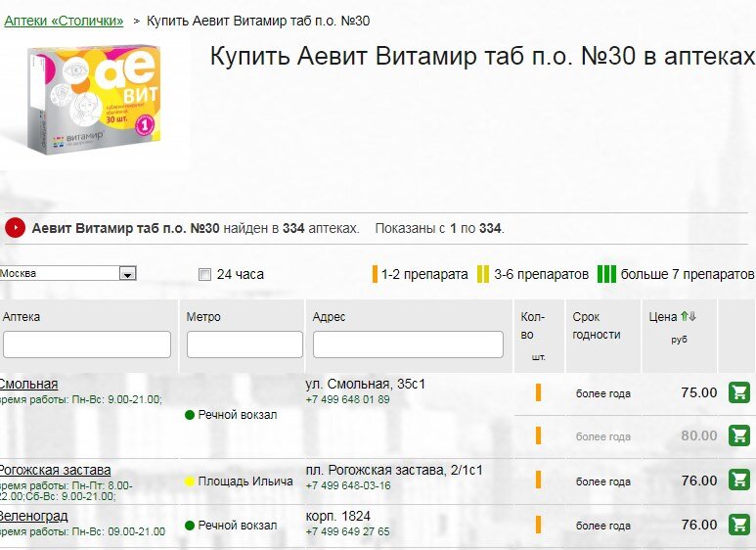This screenshot has height=550, width=756.
Task: Open the Зеленоград pharmacy link
Action: click(33, 516)
